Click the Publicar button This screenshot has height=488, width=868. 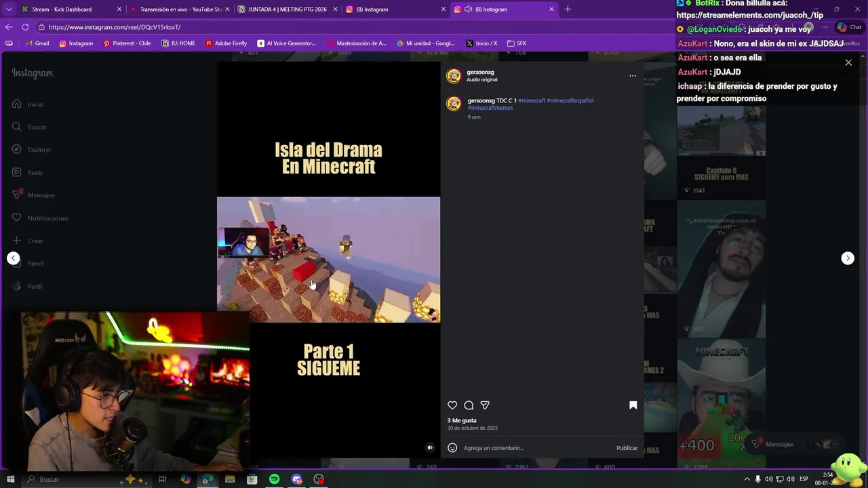[x=627, y=448]
